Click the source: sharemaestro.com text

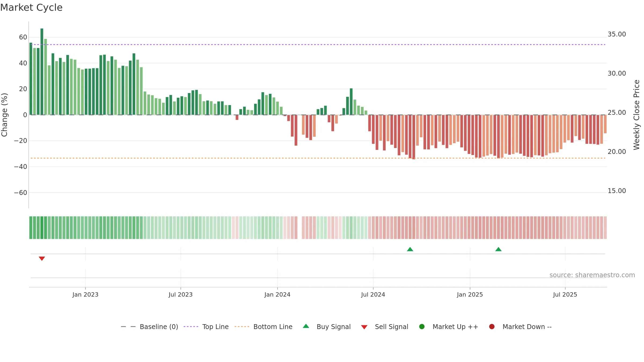[x=592, y=275]
